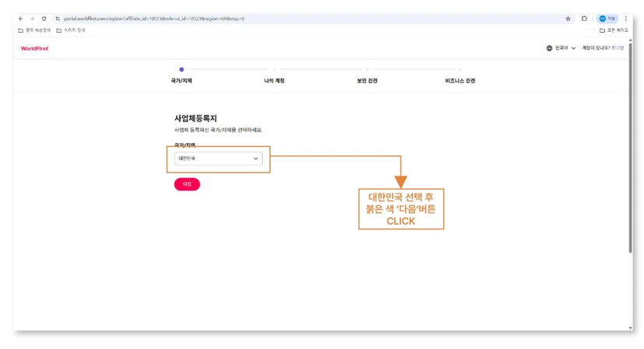Image resolution: width=644 pixels, height=349 pixels.
Task: Open site information icon in address bar
Action: [x=58, y=19]
